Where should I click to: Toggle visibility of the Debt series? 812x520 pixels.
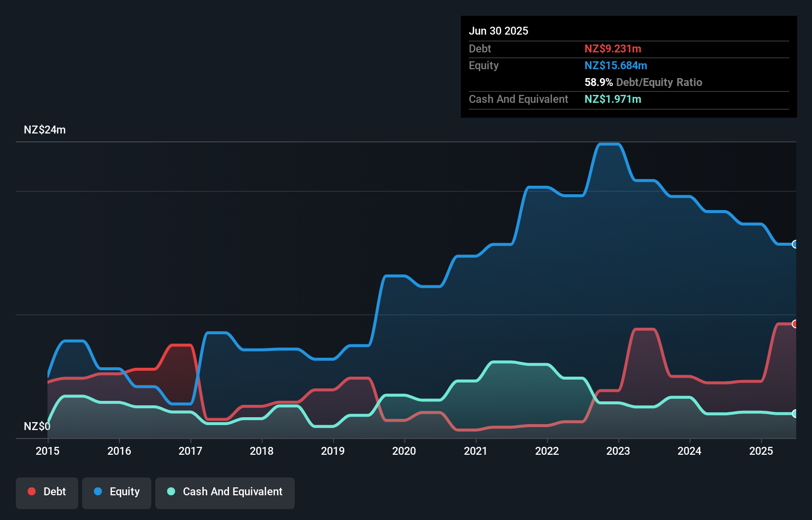pos(47,492)
